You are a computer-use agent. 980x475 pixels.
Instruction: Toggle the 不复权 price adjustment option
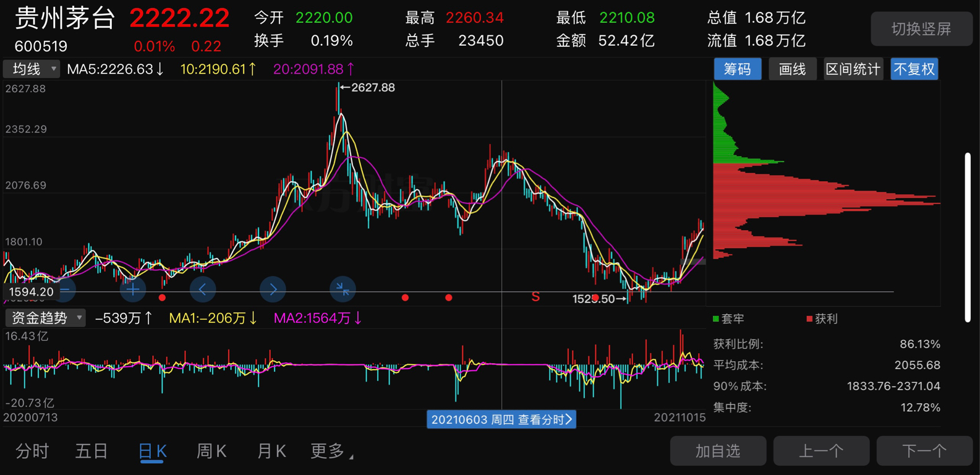click(914, 69)
